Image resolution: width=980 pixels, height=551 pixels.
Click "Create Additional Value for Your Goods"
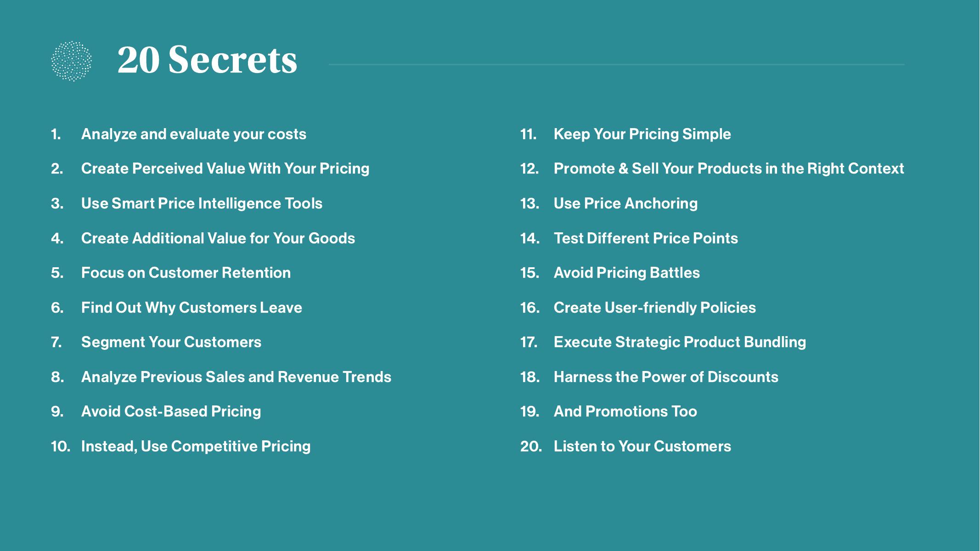[x=218, y=238]
